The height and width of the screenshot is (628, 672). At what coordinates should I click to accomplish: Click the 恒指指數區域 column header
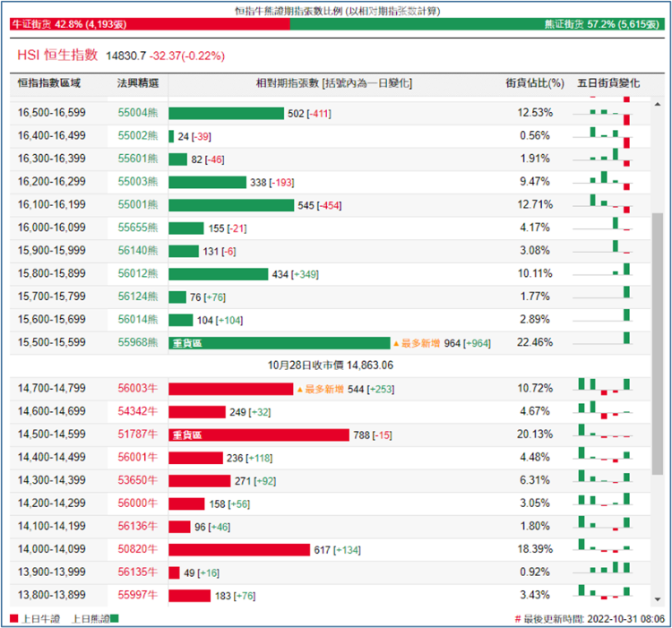tap(49, 83)
